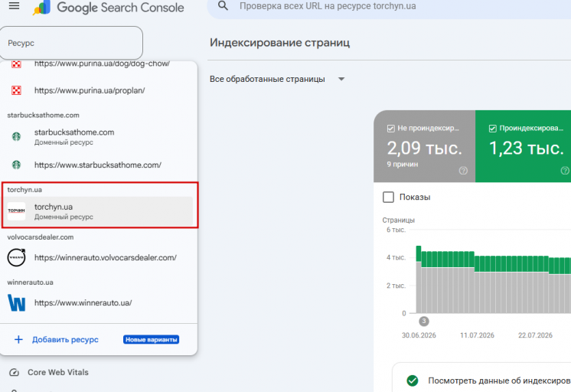
Task: Open the hamburger main menu
Action: (15, 6)
